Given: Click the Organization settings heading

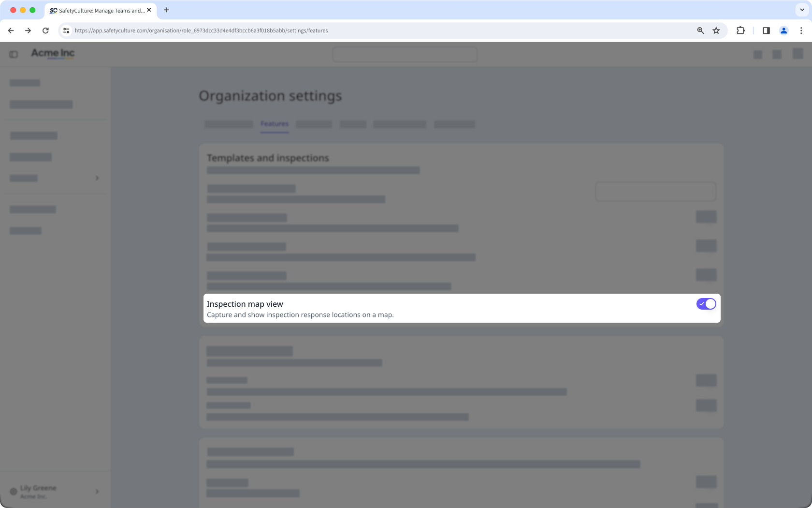Looking at the screenshot, I should click(270, 96).
